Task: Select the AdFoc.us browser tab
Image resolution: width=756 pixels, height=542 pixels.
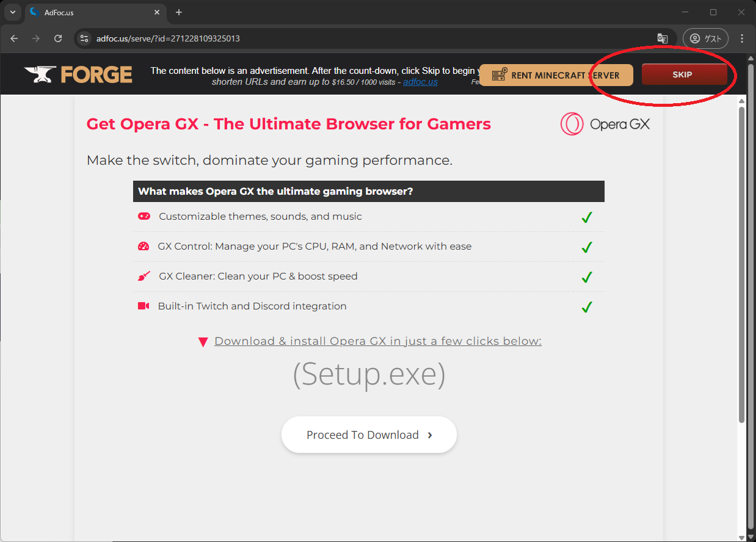Action: [x=96, y=12]
